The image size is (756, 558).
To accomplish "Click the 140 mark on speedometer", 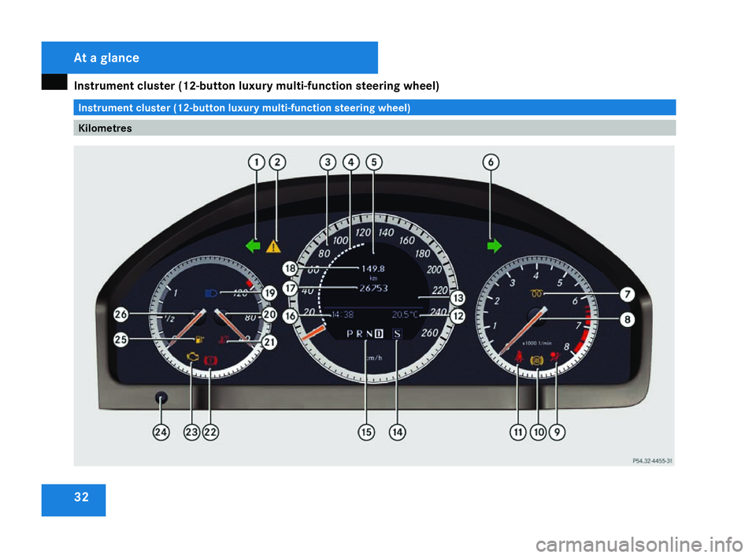I will (x=386, y=232).
